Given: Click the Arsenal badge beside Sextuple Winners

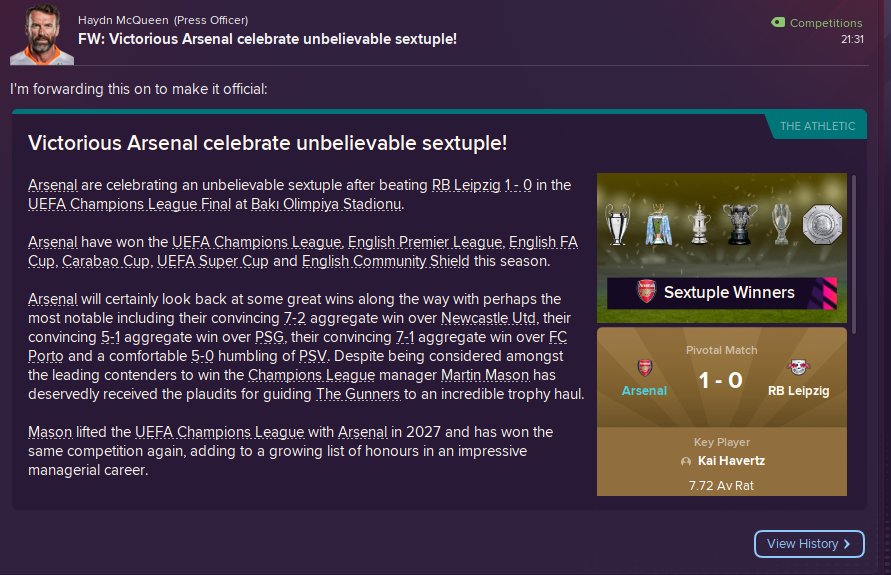Looking at the screenshot, I should [646, 293].
